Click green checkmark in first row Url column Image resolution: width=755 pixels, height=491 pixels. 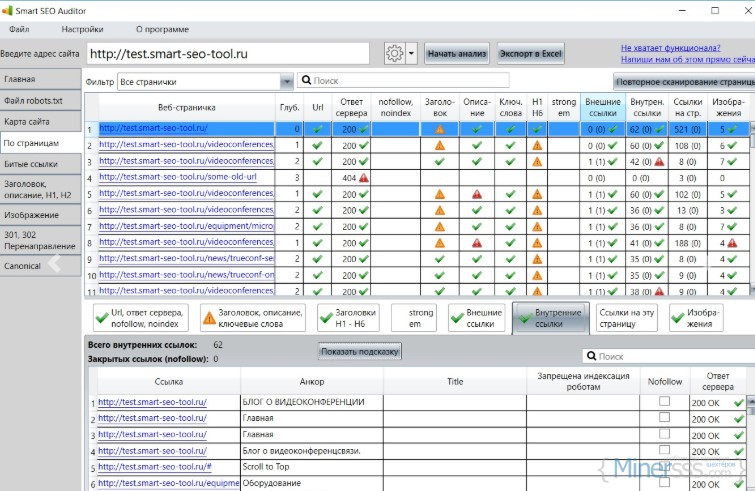pyautogui.click(x=318, y=129)
